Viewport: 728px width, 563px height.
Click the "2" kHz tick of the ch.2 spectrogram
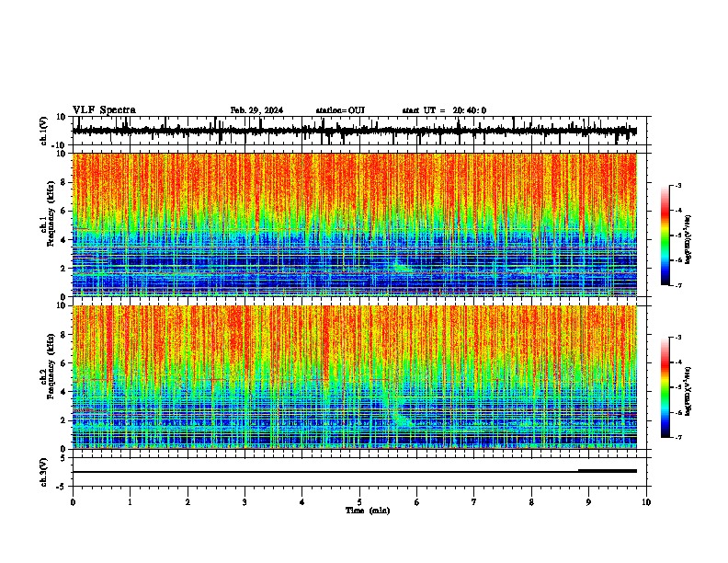point(63,420)
